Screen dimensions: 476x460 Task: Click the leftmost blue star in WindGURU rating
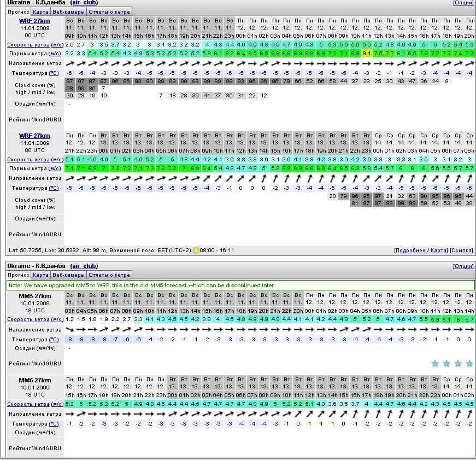[435, 364]
